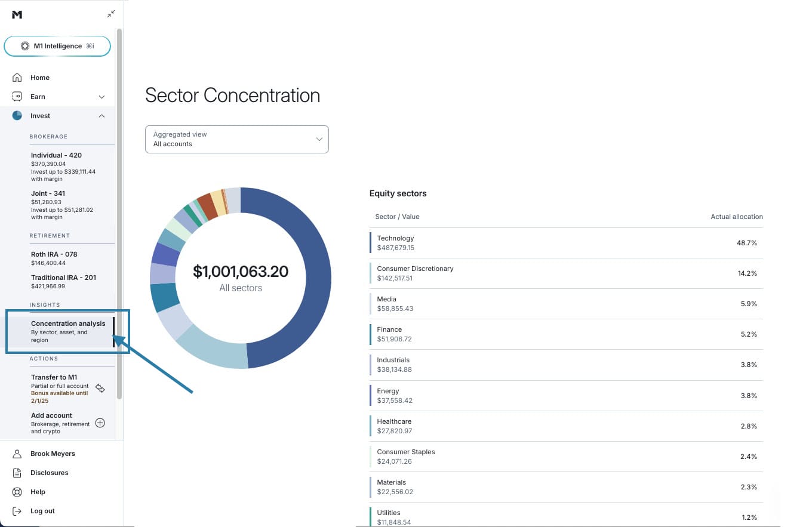Open Joint - 341 account
The image size is (812, 527).
48,193
